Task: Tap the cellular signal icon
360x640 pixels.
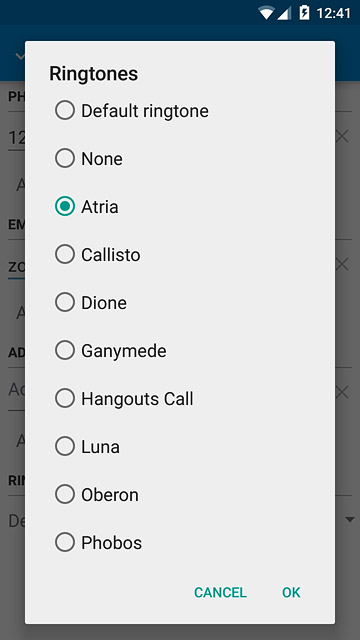Action: click(284, 13)
